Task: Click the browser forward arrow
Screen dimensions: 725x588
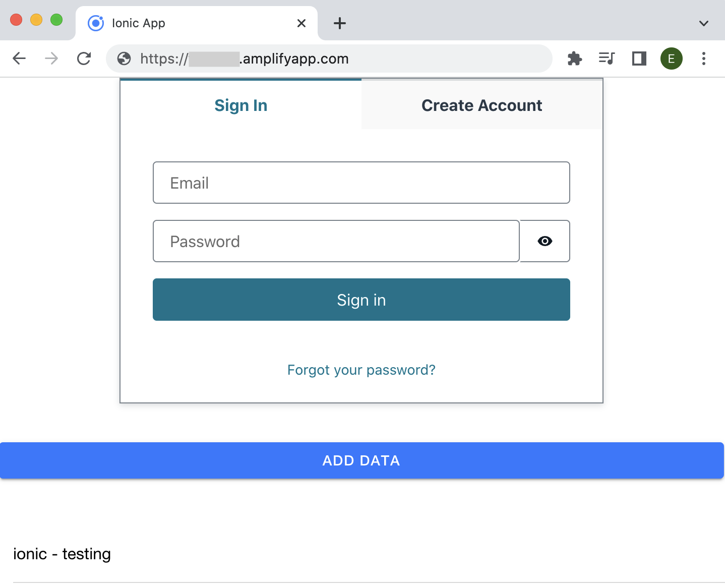Action: [x=51, y=58]
